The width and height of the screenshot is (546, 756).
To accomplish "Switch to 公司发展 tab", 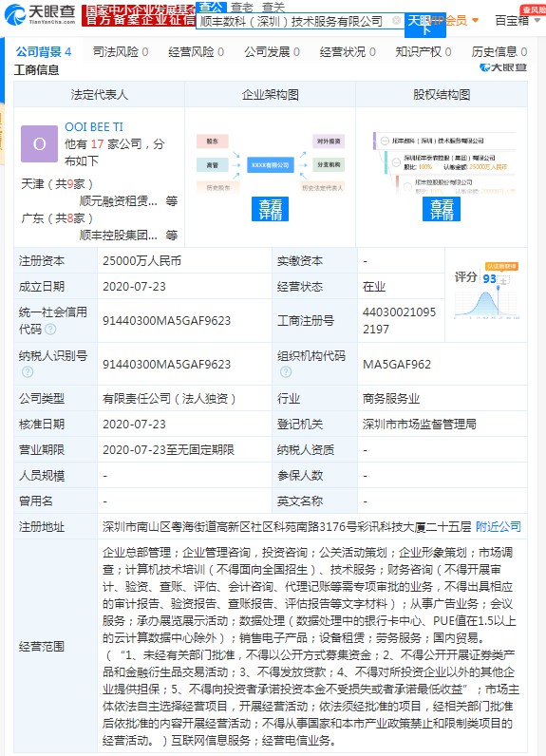I will (x=272, y=51).
